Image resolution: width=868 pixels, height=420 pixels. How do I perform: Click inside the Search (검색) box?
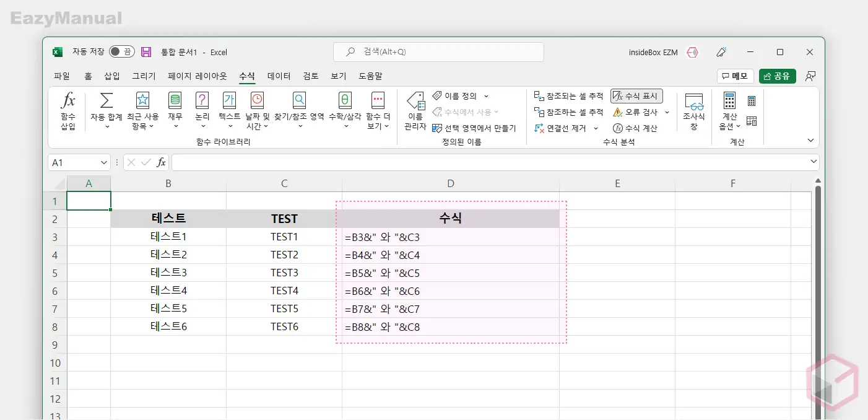(438, 52)
